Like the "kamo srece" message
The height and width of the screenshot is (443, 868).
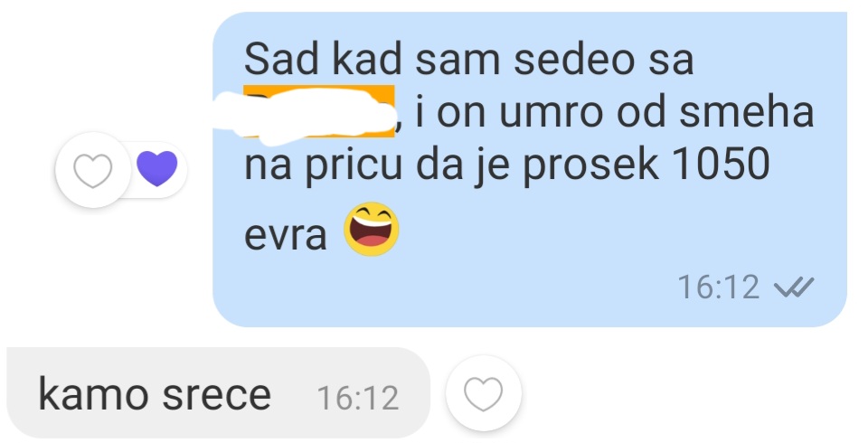click(483, 393)
